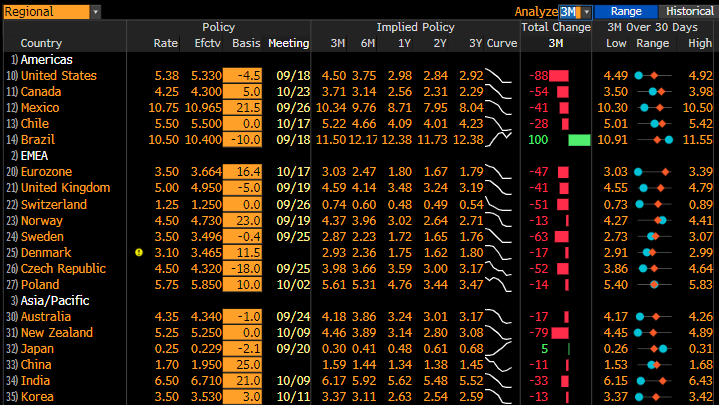Open the Mexico country row
The height and width of the screenshot is (405, 719).
(40, 108)
